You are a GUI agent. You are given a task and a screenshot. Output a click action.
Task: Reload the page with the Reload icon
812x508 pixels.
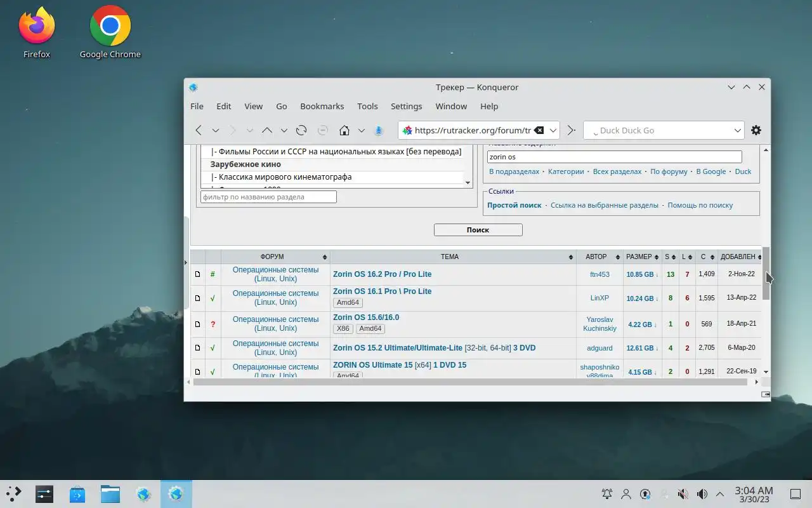click(x=301, y=130)
